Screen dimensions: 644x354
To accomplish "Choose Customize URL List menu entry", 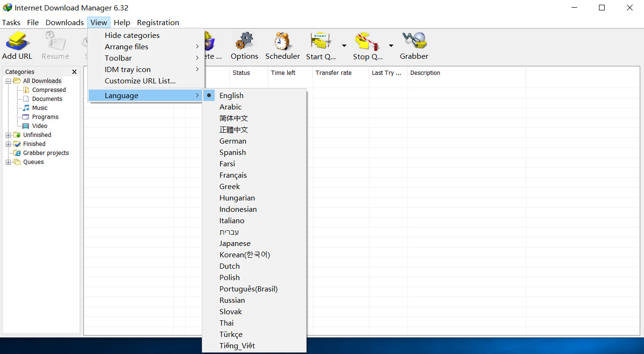I will [x=146, y=81].
